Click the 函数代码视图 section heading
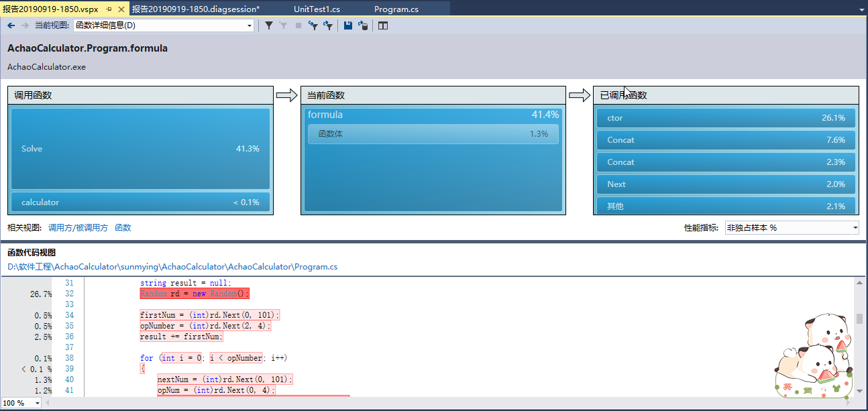Viewport: 868px width, 411px height. (32, 253)
